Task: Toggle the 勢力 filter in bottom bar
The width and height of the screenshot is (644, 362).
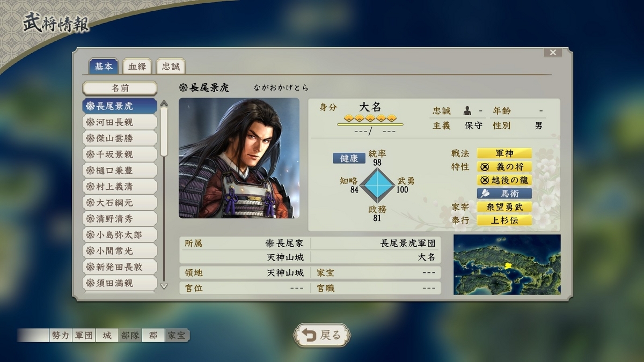Action: point(60,336)
